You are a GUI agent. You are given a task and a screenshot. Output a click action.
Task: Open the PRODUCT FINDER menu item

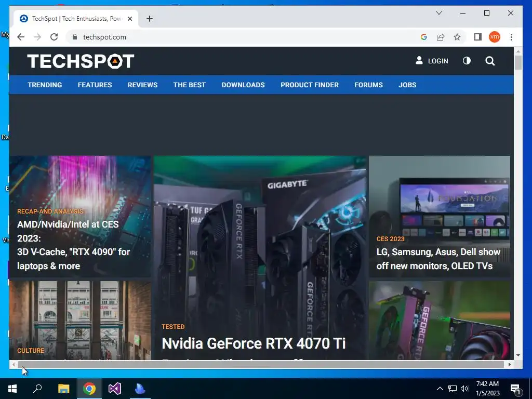click(310, 85)
